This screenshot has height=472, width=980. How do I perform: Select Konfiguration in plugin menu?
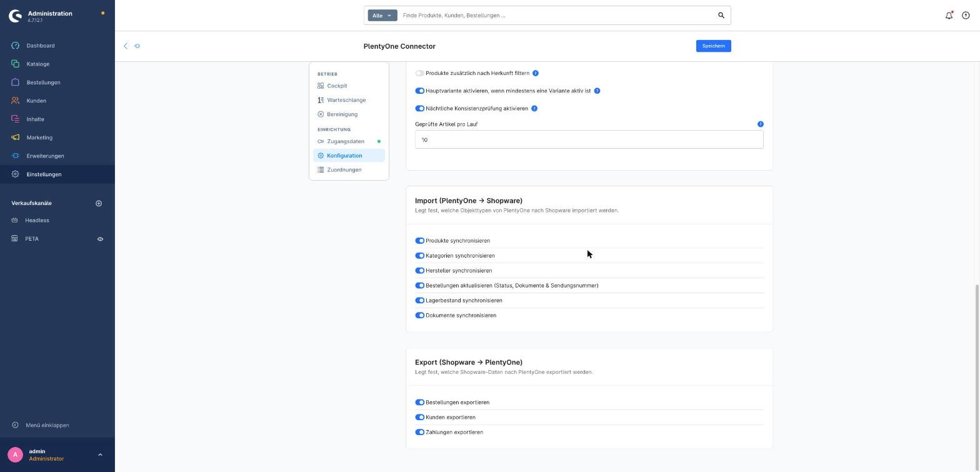[349, 156]
